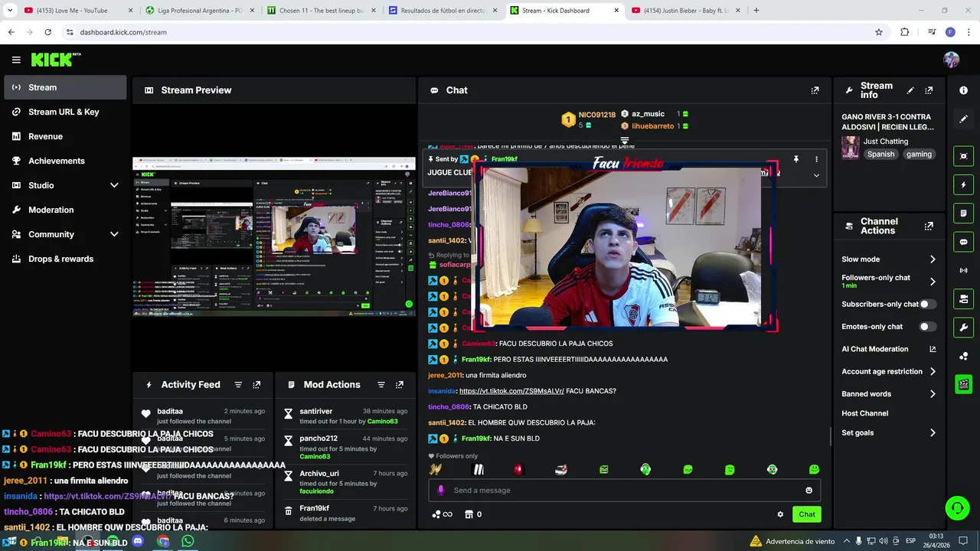Open the hamburger menu beside the Kick logo
Viewport: 980px width, 551px height.
coord(16,60)
